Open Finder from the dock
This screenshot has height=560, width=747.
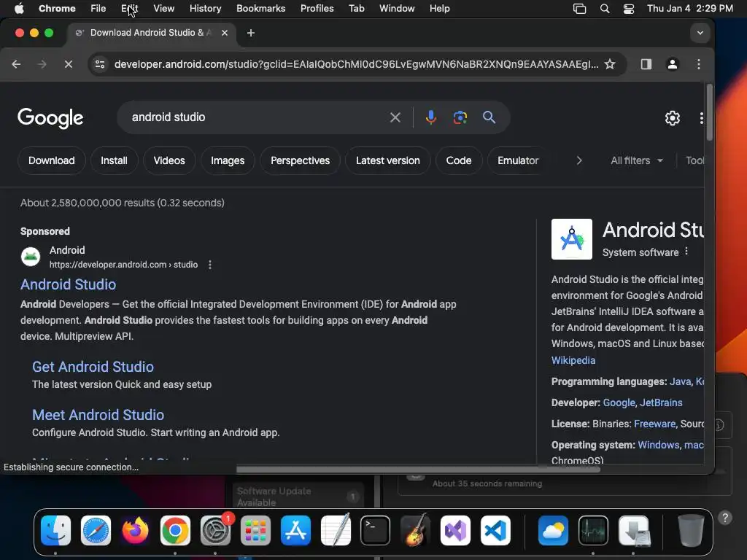pyautogui.click(x=55, y=531)
